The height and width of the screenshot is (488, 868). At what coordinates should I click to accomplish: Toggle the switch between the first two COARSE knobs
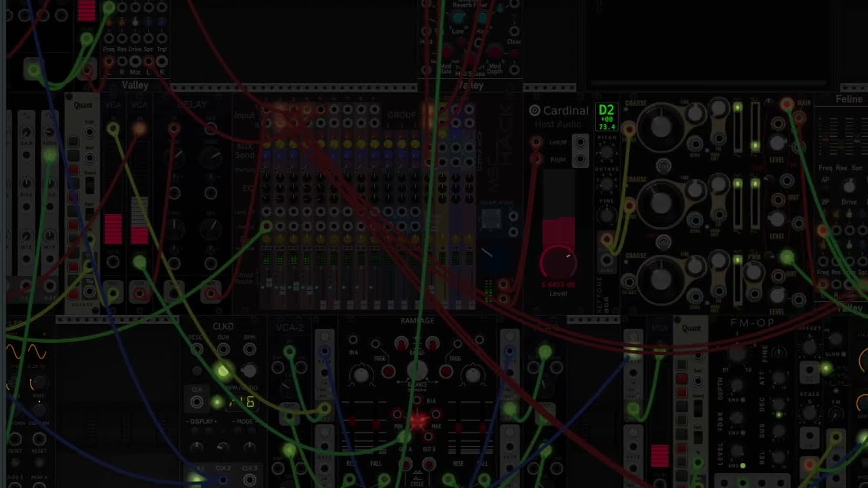(x=664, y=166)
